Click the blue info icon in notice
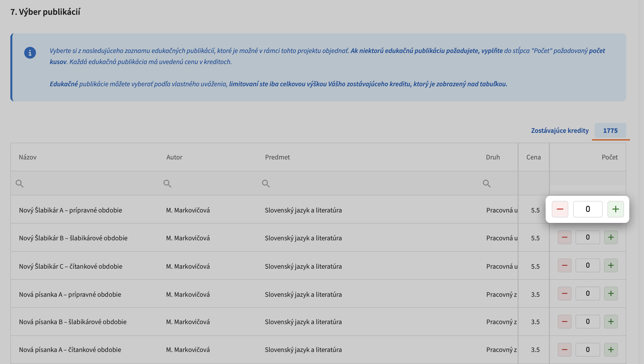This screenshot has width=644, height=364. tap(30, 53)
